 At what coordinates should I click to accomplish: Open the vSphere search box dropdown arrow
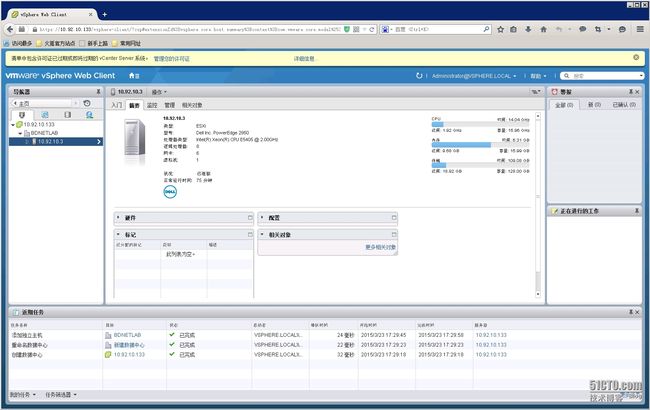641,76
